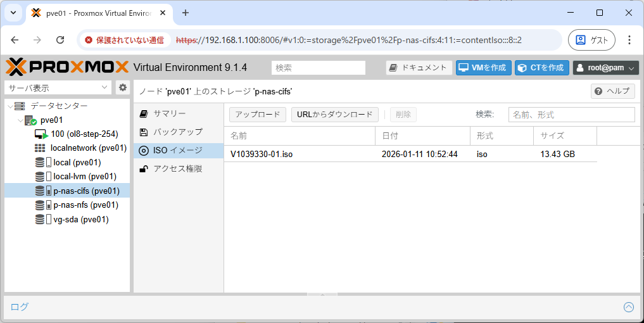This screenshot has height=323, width=644.
Task: Select the ISO イメージ tab
Action: click(x=179, y=151)
